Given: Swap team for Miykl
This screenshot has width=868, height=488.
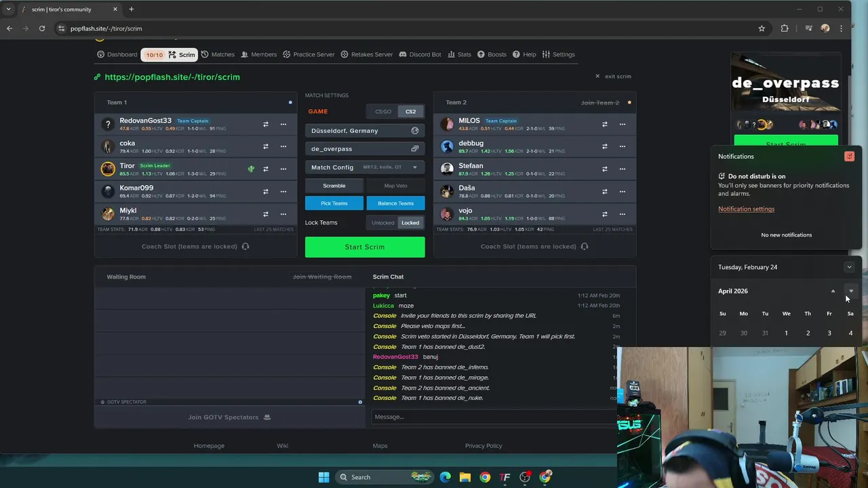Looking at the screenshot, I should coord(266,214).
